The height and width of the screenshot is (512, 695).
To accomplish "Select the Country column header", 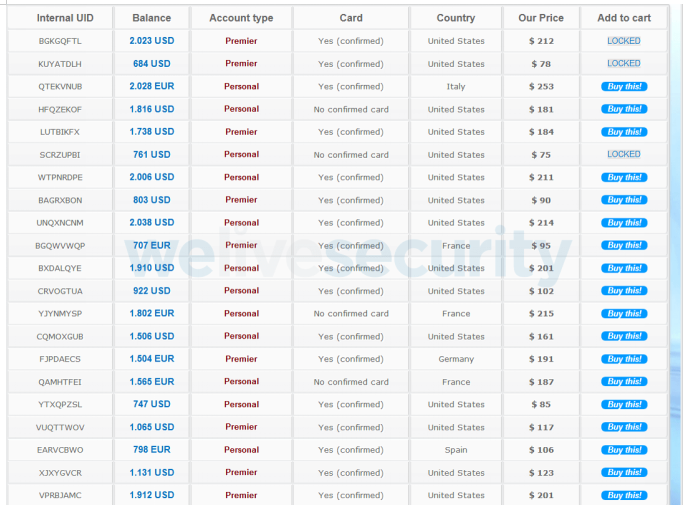I will (456, 18).
